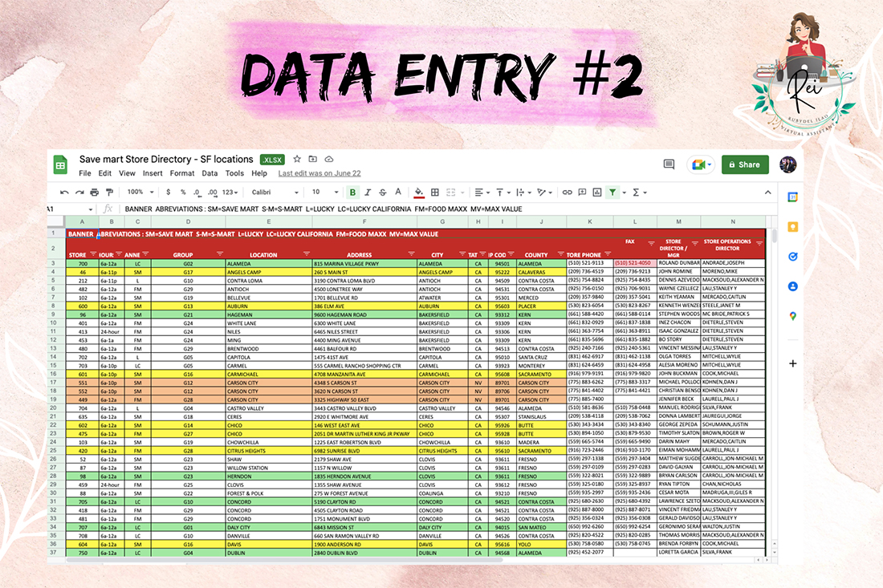Image resolution: width=883 pixels, height=588 pixels.
Task: Open fill color picker
Action: (419, 193)
